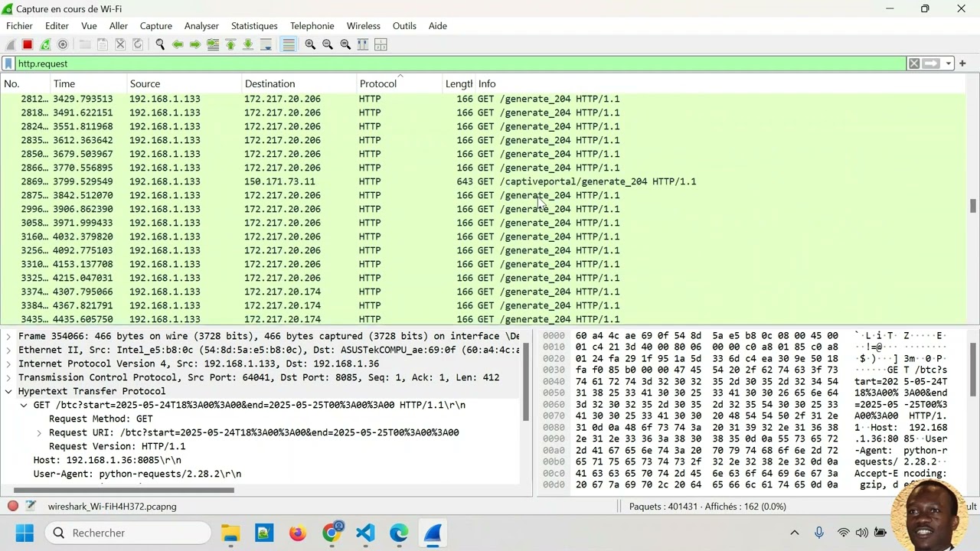Open the Editer menu
Viewport: 980px width, 551px height.
(57, 26)
